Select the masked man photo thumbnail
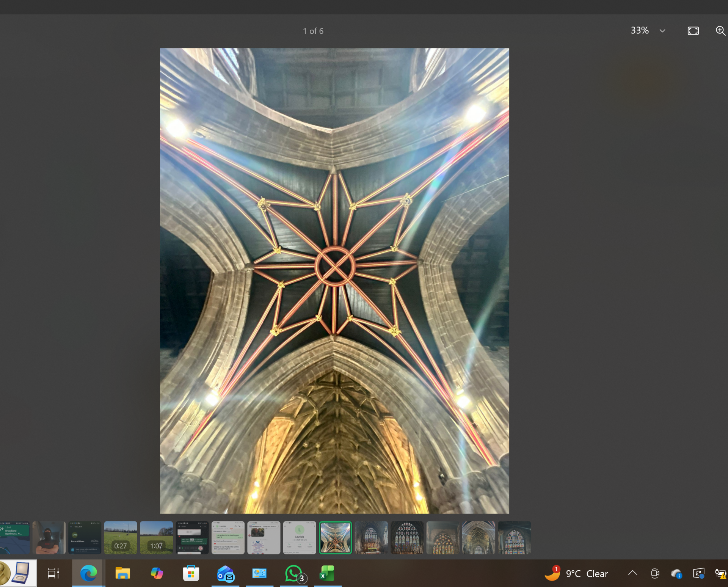 pyautogui.click(x=49, y=537)
